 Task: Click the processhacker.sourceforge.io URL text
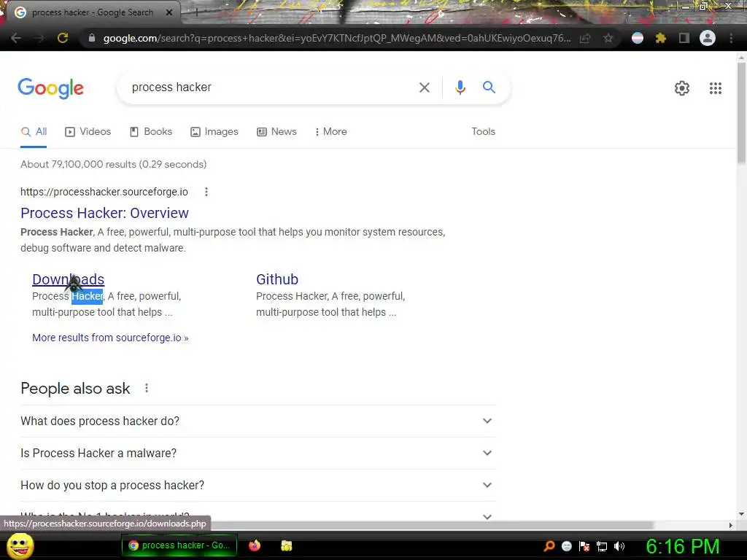tap(104, 192)
